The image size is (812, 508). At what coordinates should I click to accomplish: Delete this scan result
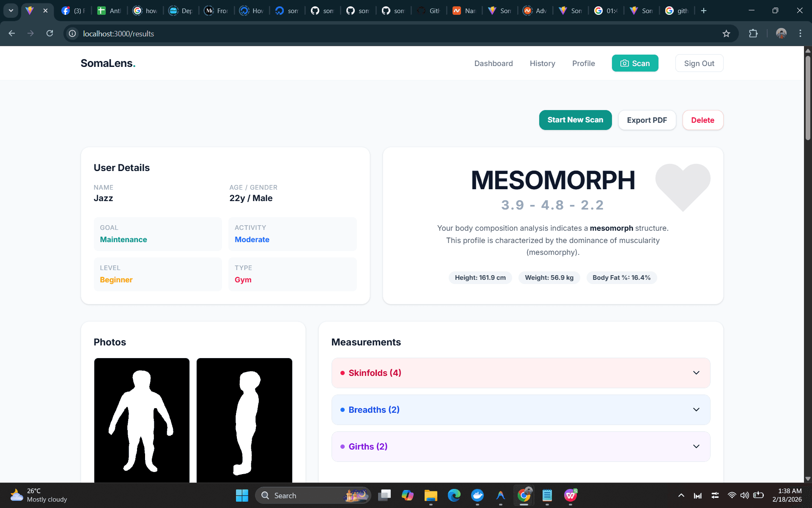click(x=703, y=120)
